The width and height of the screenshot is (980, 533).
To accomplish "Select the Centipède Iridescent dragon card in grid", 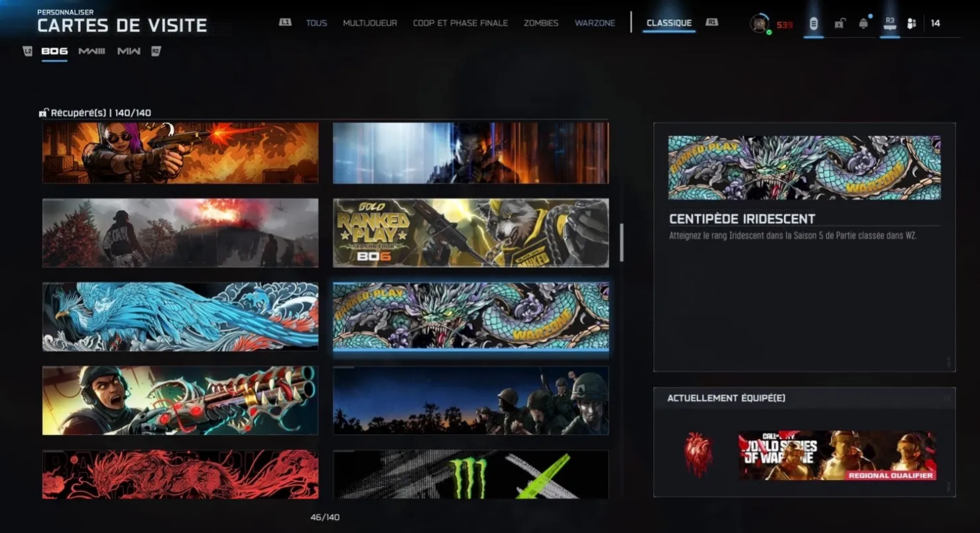I will (x=471, y=316).
